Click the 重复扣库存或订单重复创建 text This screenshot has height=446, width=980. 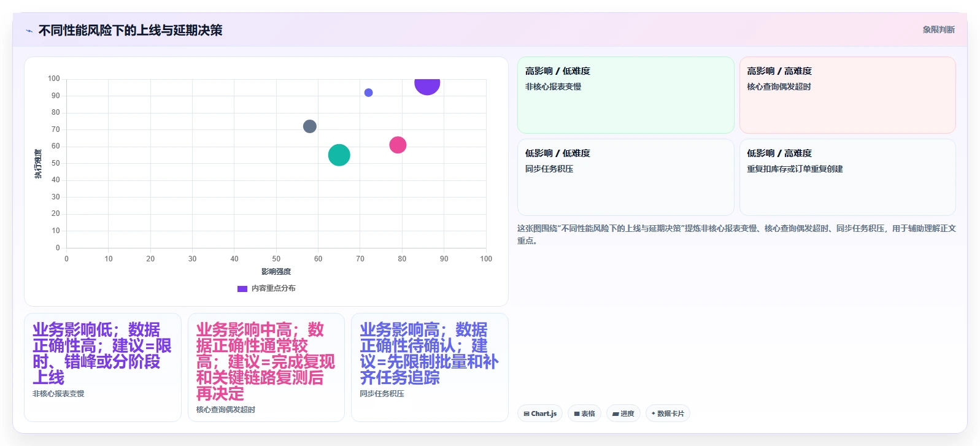click(x=795, y=169)
